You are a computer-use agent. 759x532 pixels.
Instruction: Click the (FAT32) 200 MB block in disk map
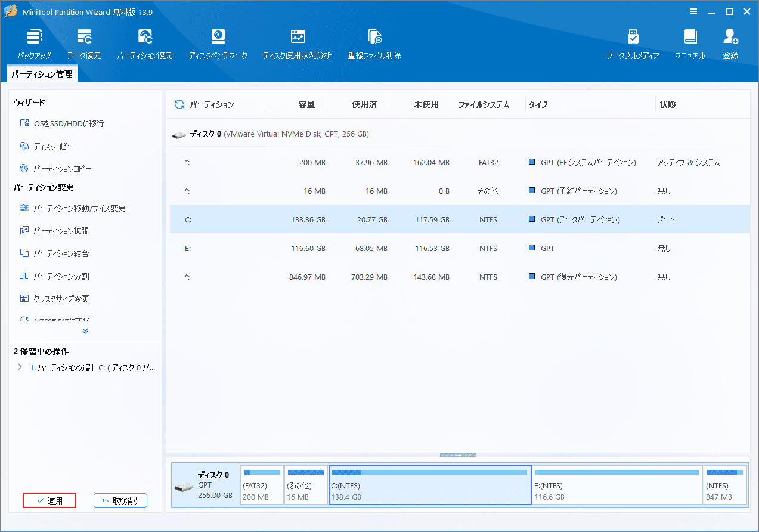click(x=262, y=485)
